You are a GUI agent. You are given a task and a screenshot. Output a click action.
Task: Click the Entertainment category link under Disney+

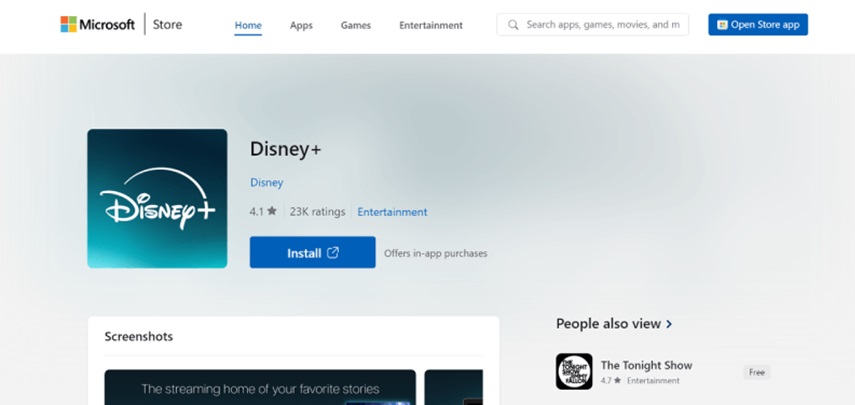392,212
